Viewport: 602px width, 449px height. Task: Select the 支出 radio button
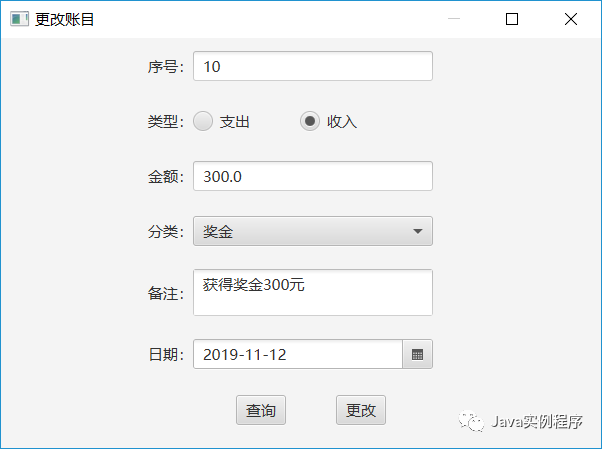pyautogui.click(x=203, y=121)
